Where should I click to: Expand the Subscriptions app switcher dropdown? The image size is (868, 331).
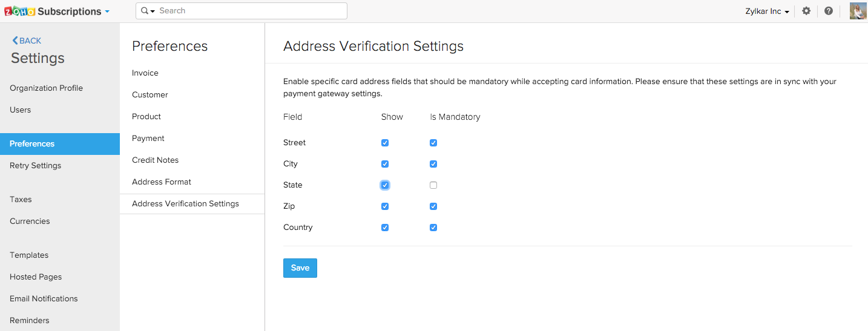[x=107, y=11]
